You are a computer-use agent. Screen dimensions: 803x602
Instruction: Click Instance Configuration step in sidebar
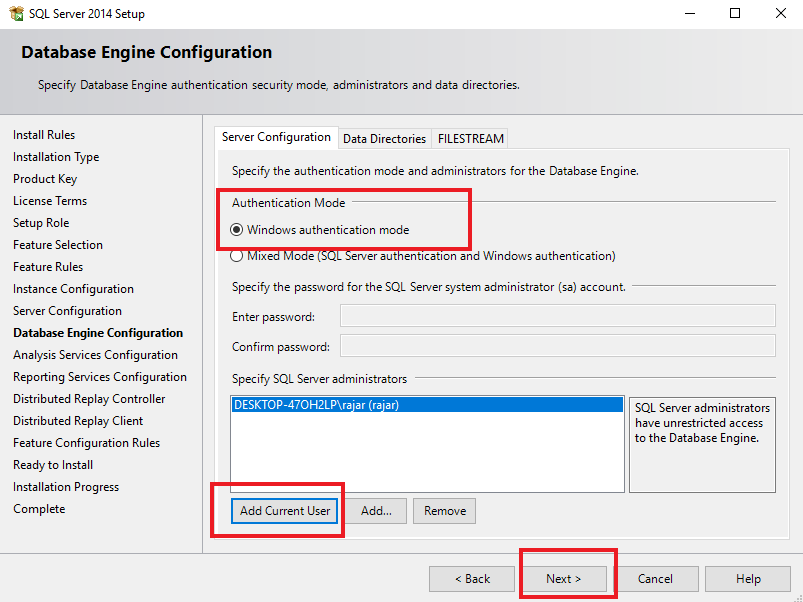[x=73, y=289]
